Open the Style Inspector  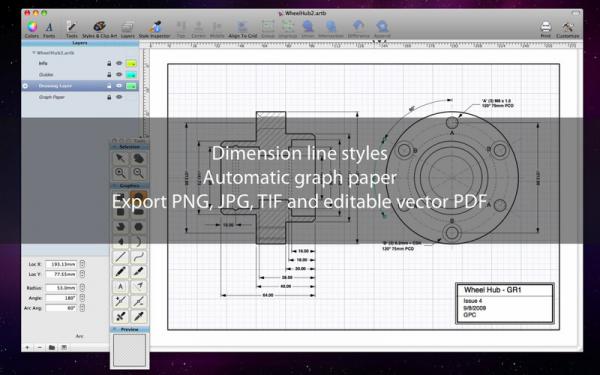(x=154, y=29)
